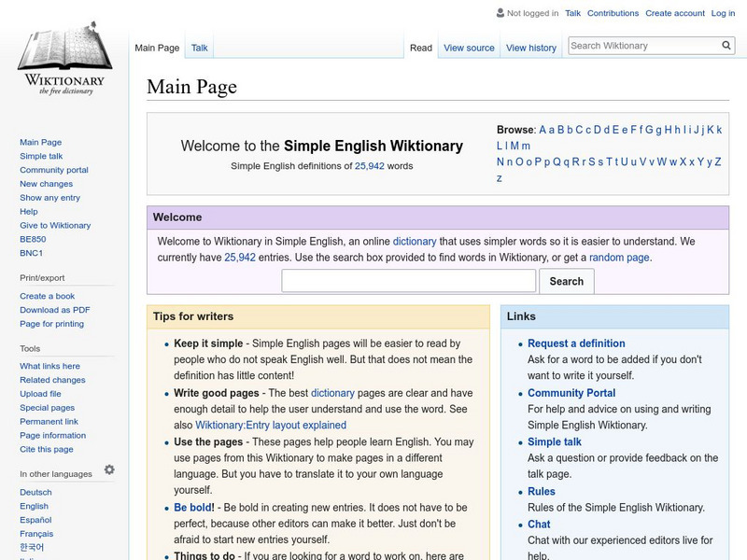Select the View source tab
This screenshot has width=747, height=560.
click(469, 49)
